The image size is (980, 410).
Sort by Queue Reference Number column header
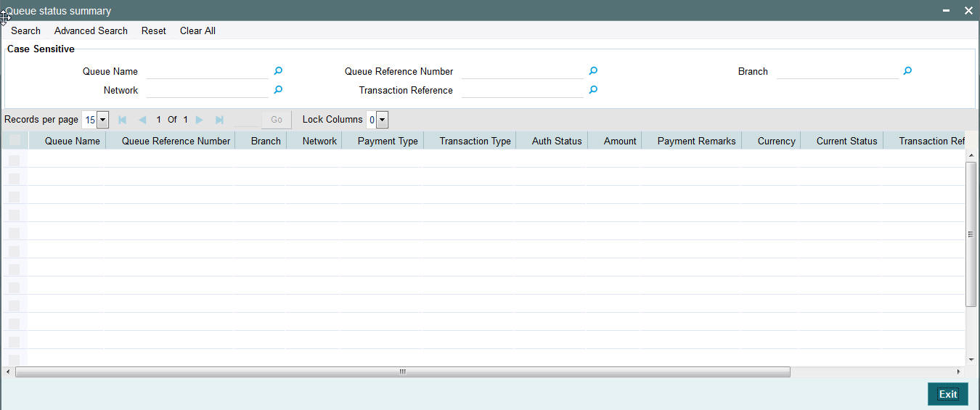click(x=176, y=141)
